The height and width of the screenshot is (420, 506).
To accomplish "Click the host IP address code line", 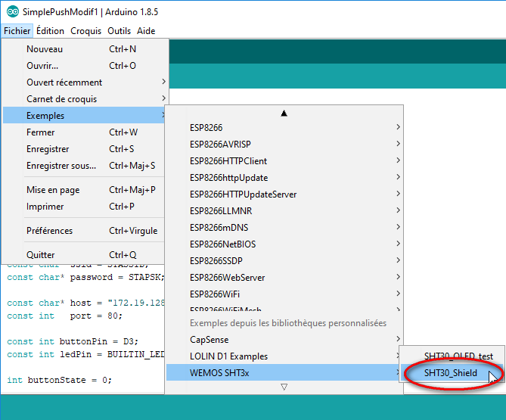I will click(85, 303).
